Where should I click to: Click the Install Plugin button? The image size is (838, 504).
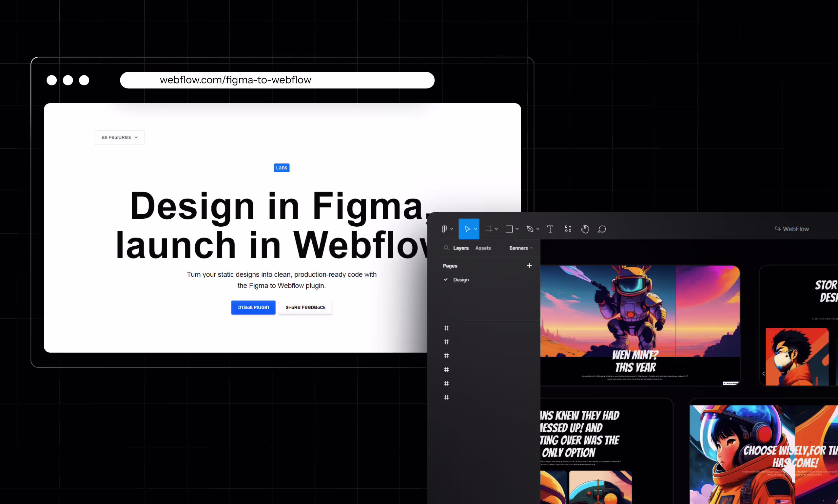click(253, 308)
